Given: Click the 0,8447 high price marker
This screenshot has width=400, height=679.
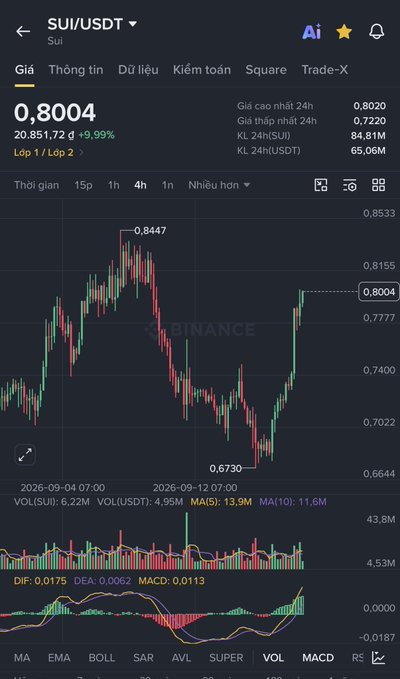Looking at the screenshot, I should click(x=150, y=231).
